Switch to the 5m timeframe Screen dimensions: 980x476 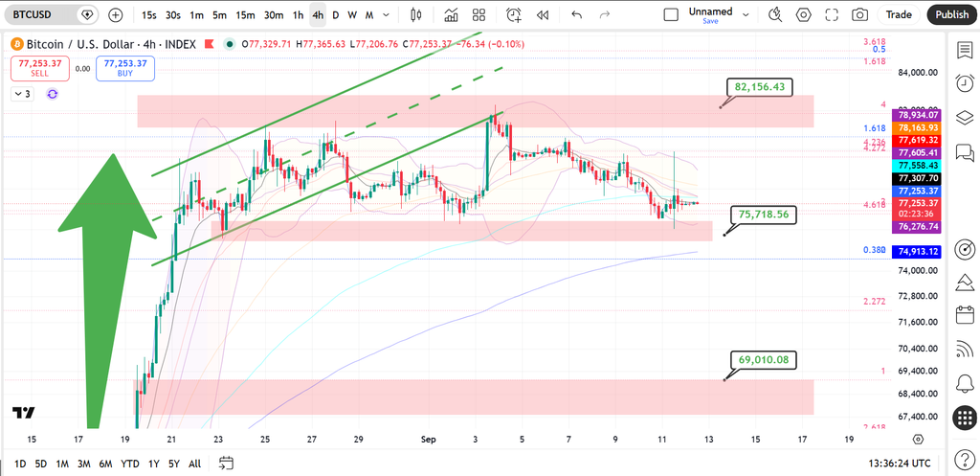coord(219,14)
